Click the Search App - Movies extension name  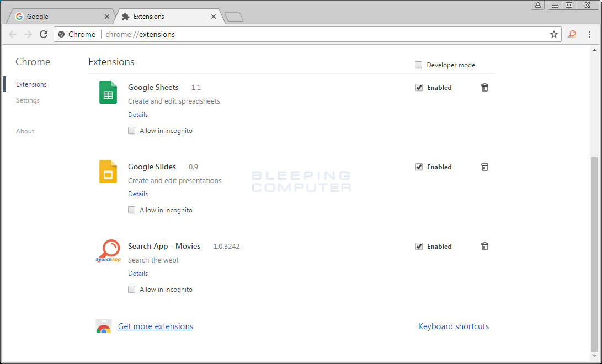coord(164,246)
